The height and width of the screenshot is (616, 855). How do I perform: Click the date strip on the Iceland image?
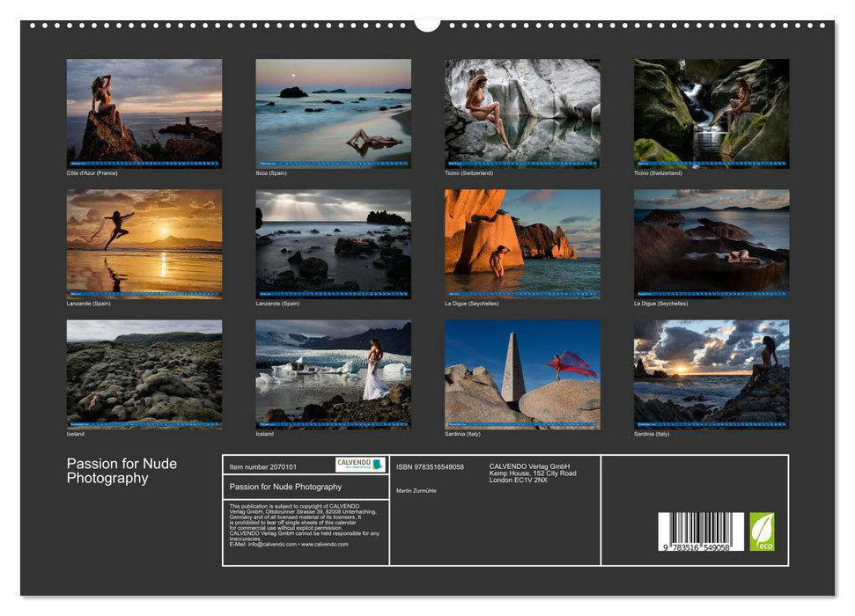click(x=144, y=423)
